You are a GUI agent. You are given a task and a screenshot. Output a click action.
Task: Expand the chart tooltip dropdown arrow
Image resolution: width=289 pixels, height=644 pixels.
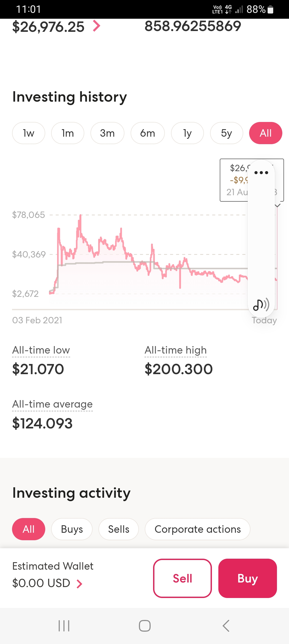pos(278,205)
